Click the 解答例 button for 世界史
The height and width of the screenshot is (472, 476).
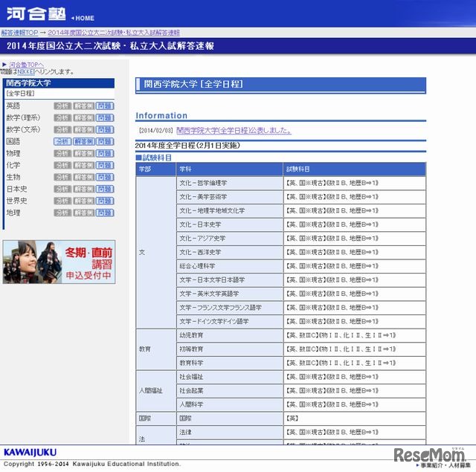pyautogui.click(x=84, y=201)
